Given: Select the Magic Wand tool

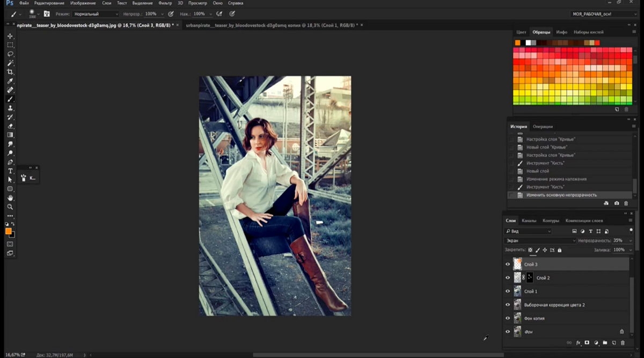Looking at the screenshot, I should click(x=10, y=63).
